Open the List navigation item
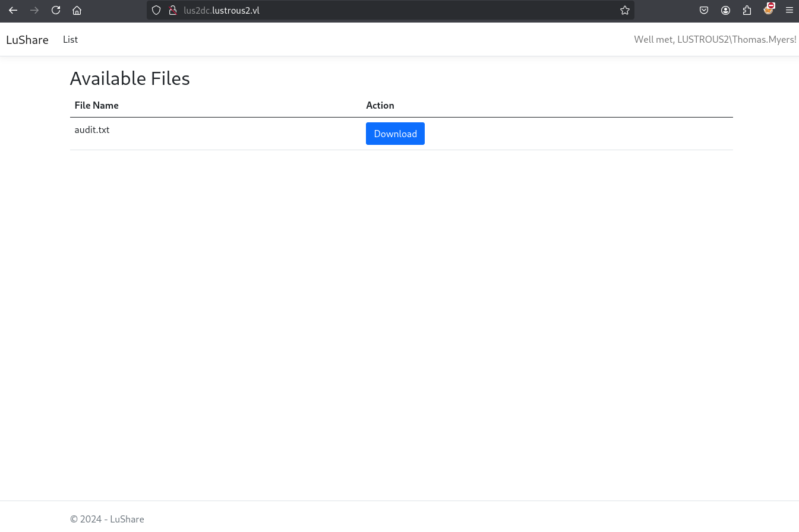This screenshot has height=532, width=799. point(70,39)
